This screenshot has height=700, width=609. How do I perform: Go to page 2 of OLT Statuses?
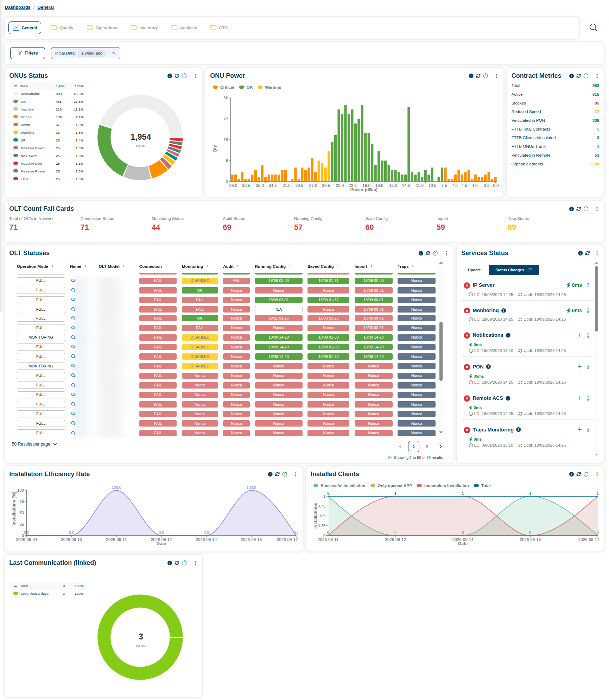coord(427,446)
